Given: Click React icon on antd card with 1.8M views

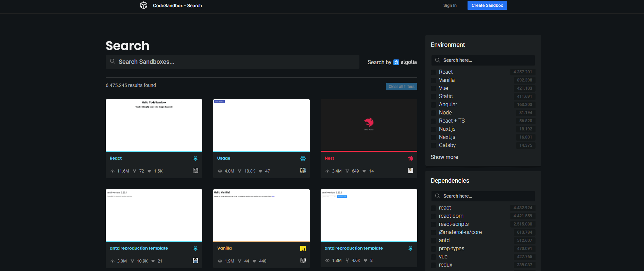Looking at the screenshot, I should (x=410, y=249).
